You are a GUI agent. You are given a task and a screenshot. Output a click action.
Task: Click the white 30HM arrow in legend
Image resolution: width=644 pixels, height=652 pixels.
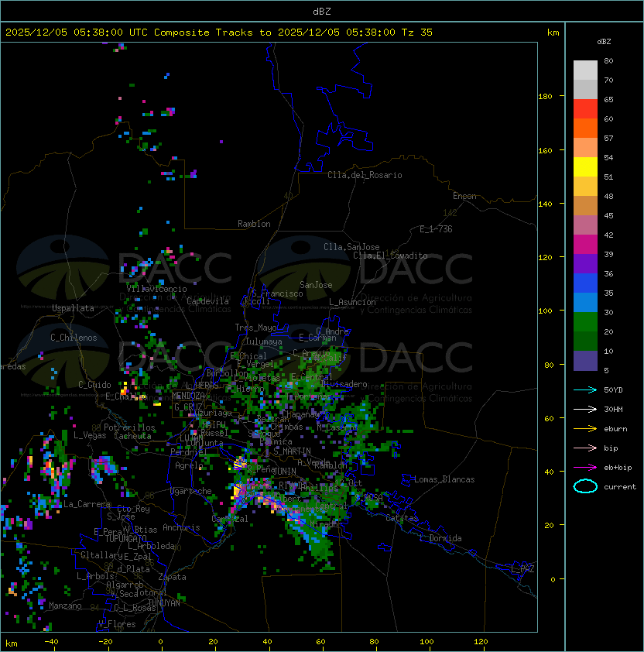click(x=585, y=410)
